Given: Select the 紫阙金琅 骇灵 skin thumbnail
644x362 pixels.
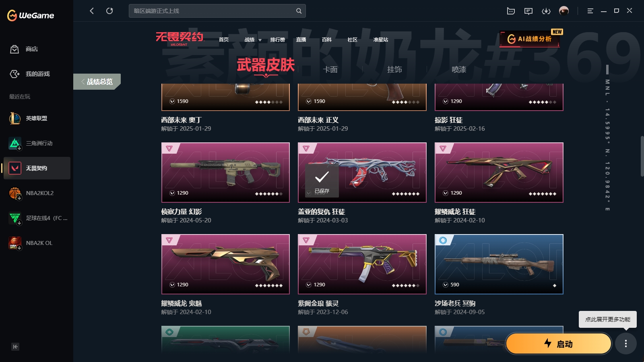Looking at the screenshot, I should click(362, 264).
